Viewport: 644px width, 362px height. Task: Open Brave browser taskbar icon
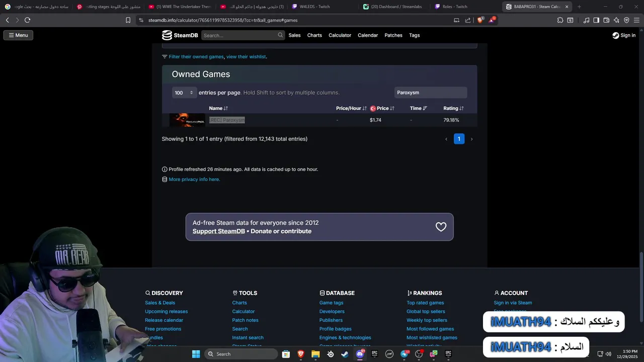pyautogui.click(x=301, y=354)
